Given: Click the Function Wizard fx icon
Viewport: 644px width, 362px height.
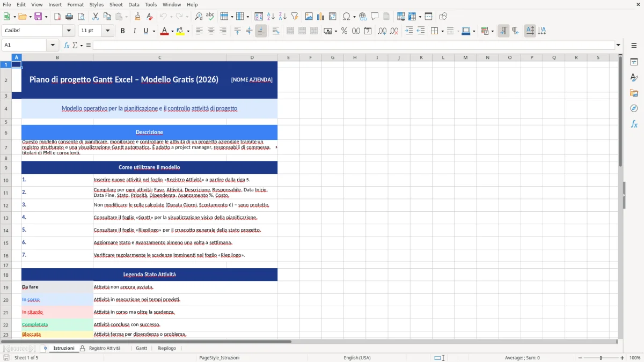Looking at the screenshot, I should (x=67, y=45).
